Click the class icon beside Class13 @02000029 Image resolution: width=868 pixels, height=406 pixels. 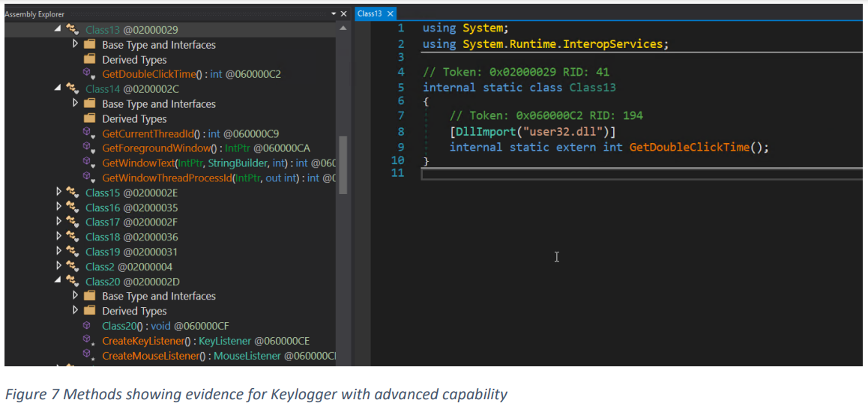[72, 29]
